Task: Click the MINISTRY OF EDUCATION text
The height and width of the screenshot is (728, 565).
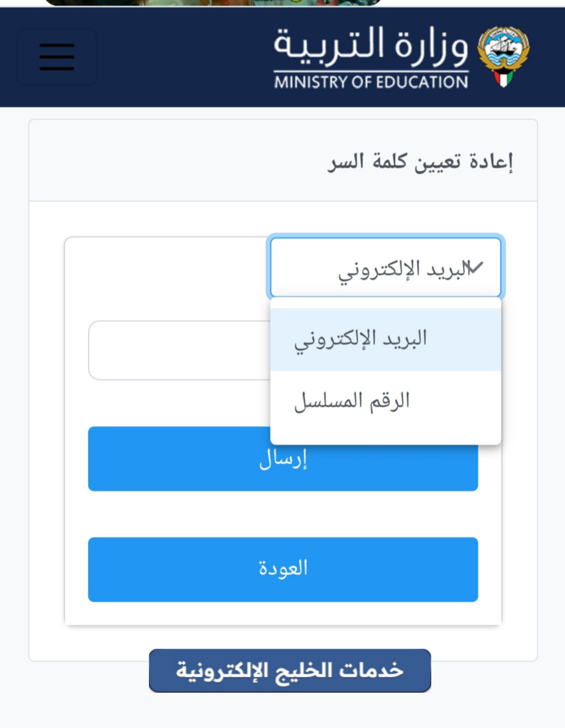Action: click(x=371, y=82)
